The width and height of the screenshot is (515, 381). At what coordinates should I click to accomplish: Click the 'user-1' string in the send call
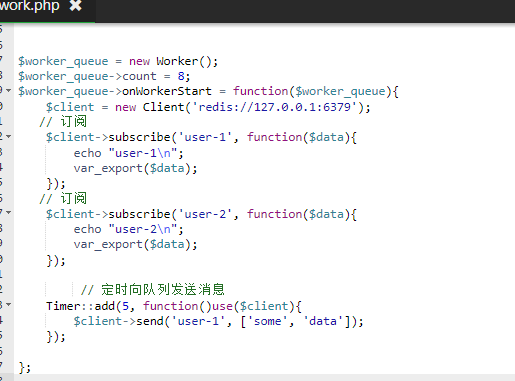pos(199,321)
